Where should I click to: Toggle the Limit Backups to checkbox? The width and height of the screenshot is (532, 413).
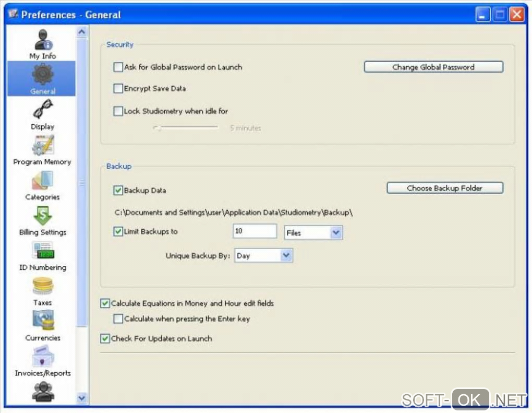(x=118, y=232)
